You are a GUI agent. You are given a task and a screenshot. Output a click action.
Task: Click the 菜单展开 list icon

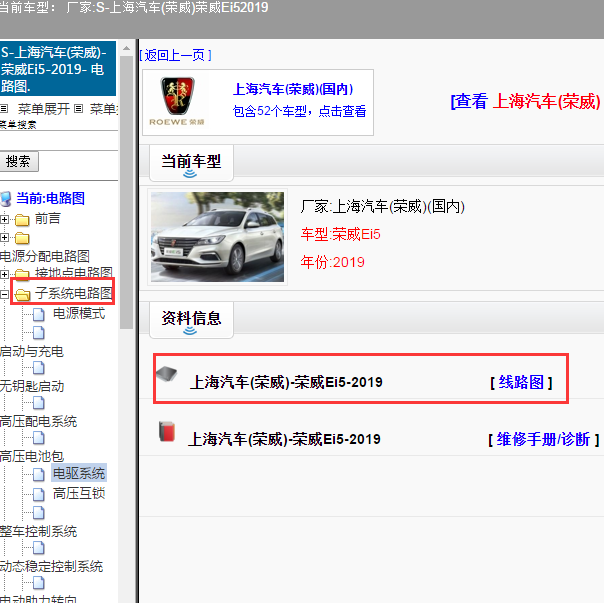pos(4,109)
